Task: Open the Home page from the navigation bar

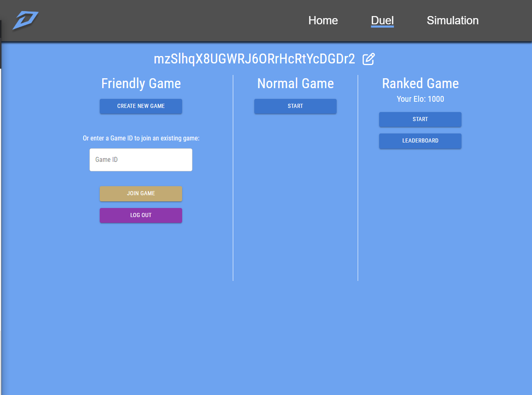Action: click(x=323, y=20)
